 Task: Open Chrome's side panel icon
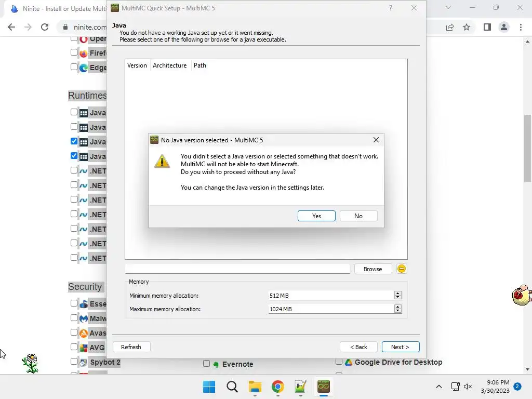click(487, 27)
